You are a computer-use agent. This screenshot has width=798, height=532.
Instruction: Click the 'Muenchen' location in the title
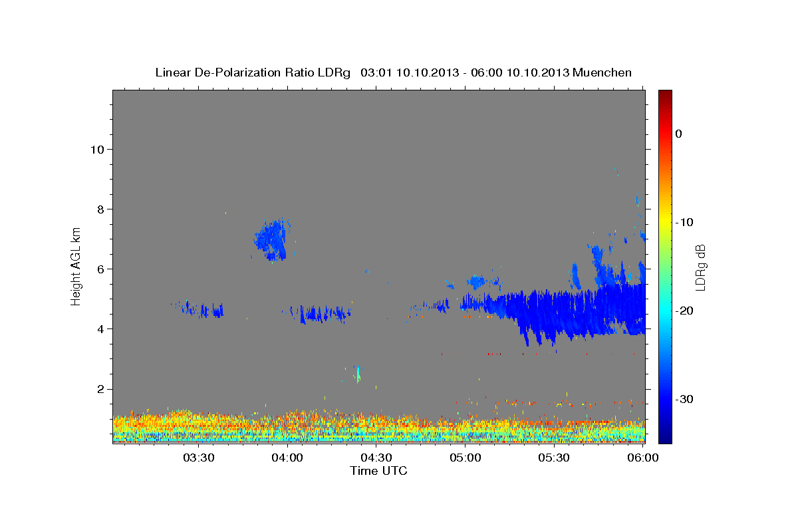click(603, 72)
